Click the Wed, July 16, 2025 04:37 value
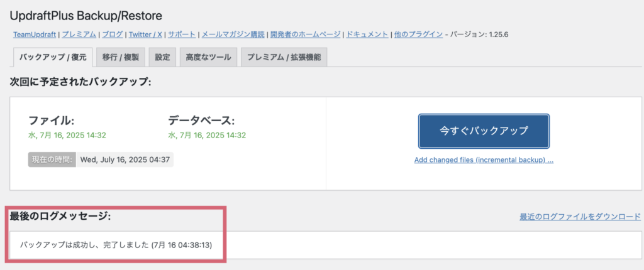This screenshot has width=644, height=270. click(125, 159)
